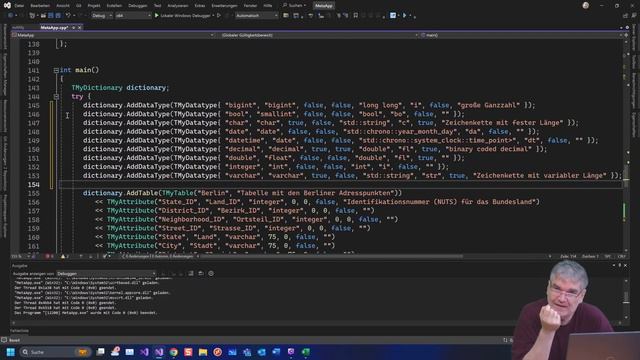Click the MetaApp solution name button
This screenshot has height=360, width=640.
tap(324, 6)
